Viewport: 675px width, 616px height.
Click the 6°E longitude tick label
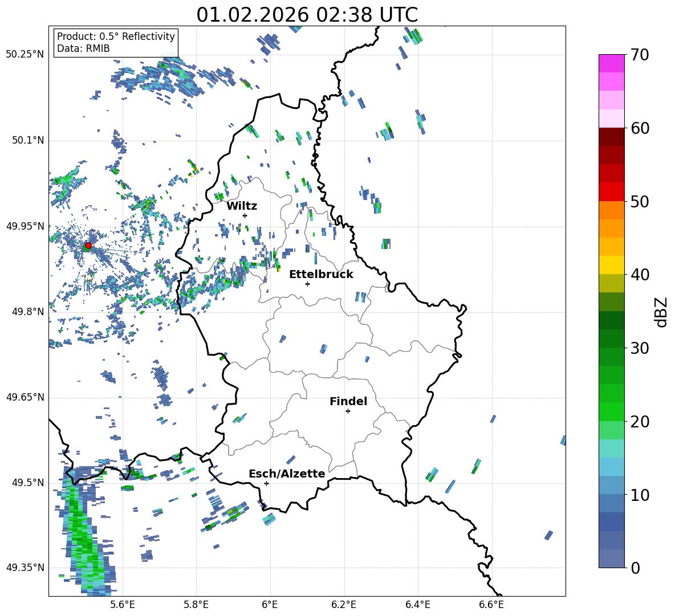[x=270, y=605]
